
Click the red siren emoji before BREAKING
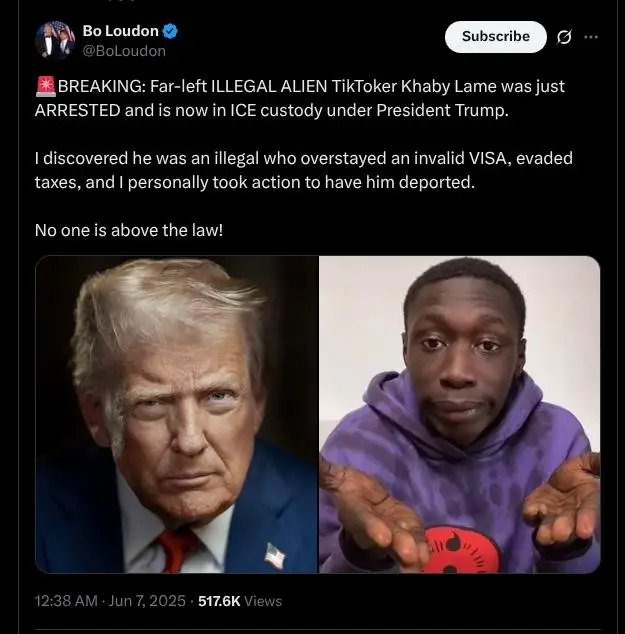tap(46, 87)
